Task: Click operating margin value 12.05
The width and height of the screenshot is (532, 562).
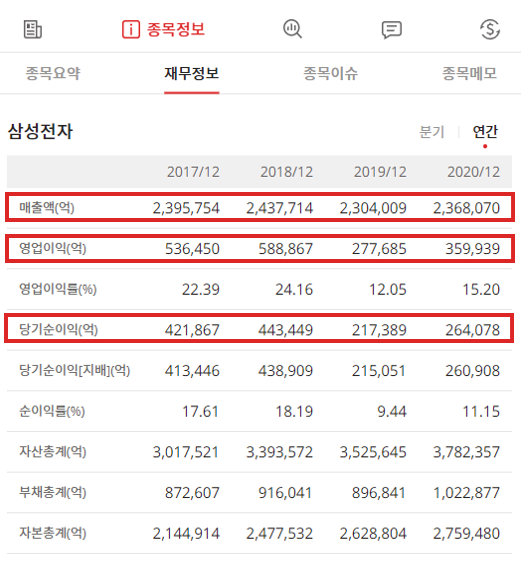Action: [388, 290]
